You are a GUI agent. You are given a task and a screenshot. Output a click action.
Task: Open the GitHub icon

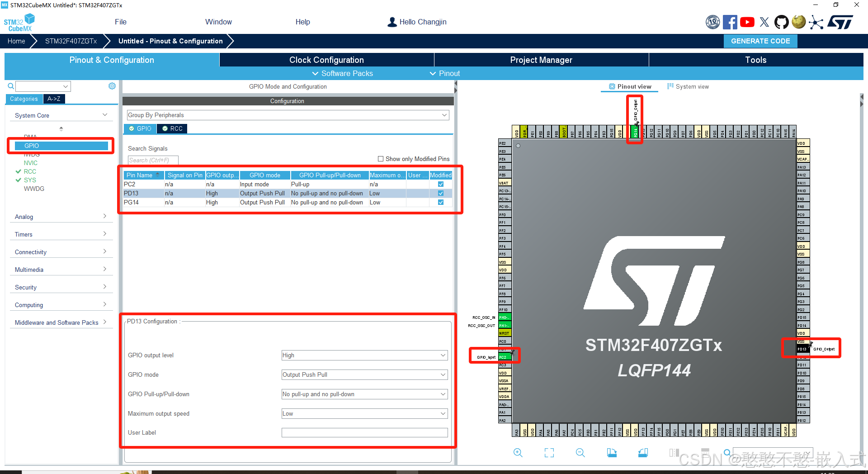click(782, 22)
